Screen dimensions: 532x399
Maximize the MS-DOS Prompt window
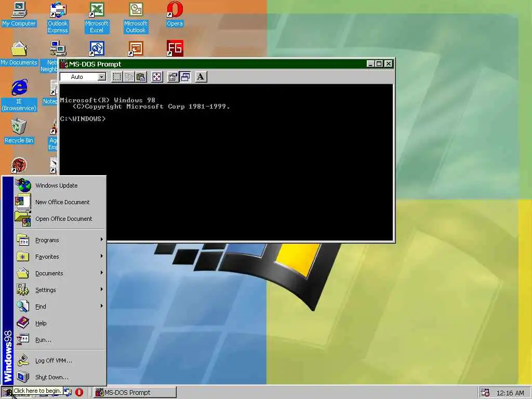pyautogui.click(x=379, y=64)
